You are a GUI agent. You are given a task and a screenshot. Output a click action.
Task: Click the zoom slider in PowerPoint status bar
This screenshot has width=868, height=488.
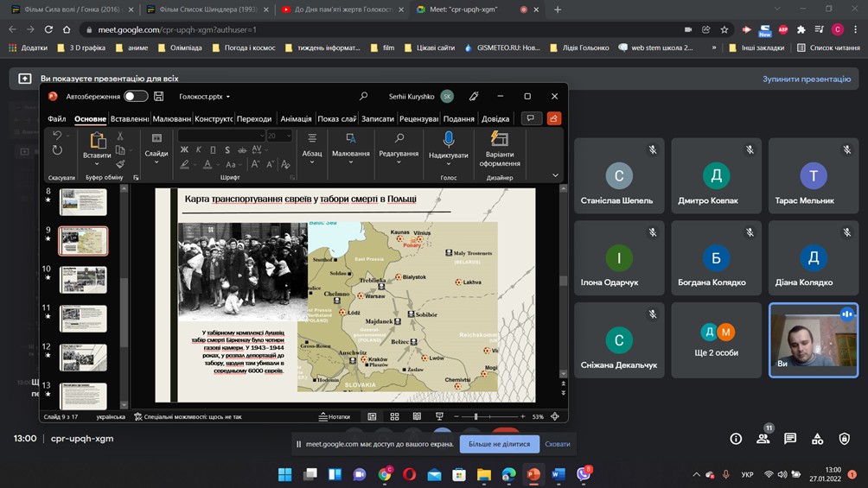point(488,416)
